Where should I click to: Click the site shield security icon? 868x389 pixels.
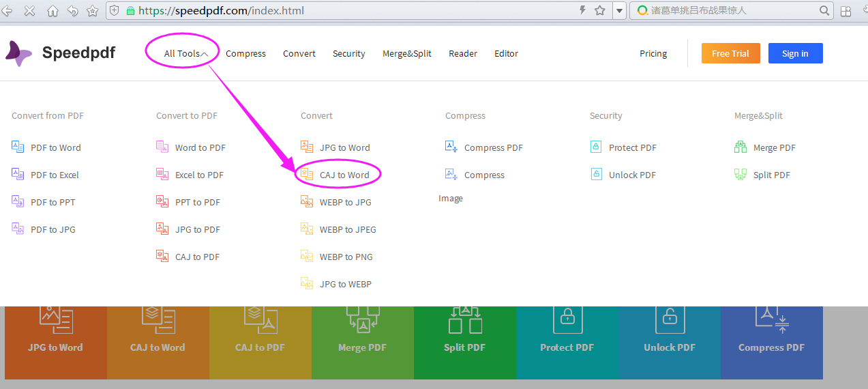tap(115, 10)
